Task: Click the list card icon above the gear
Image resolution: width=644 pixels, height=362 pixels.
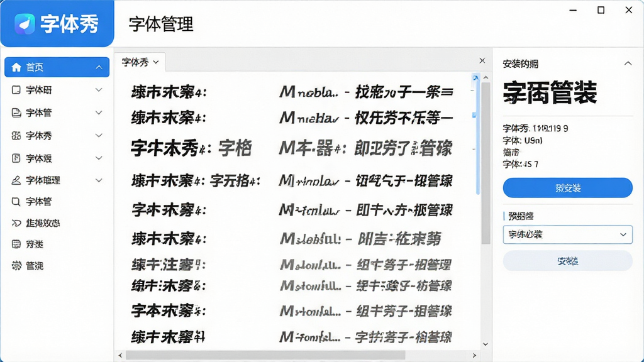Action: click(x=16, y=244)
